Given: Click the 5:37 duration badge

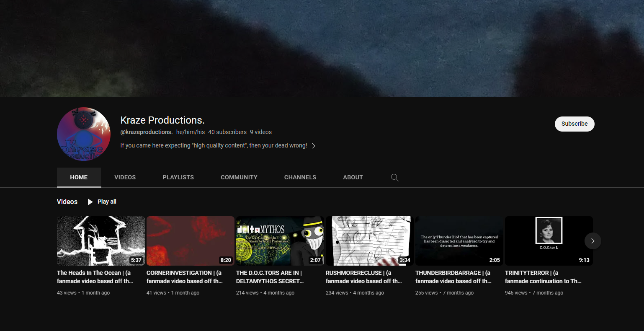Looking at the screenshot, I should pos(136,260).
